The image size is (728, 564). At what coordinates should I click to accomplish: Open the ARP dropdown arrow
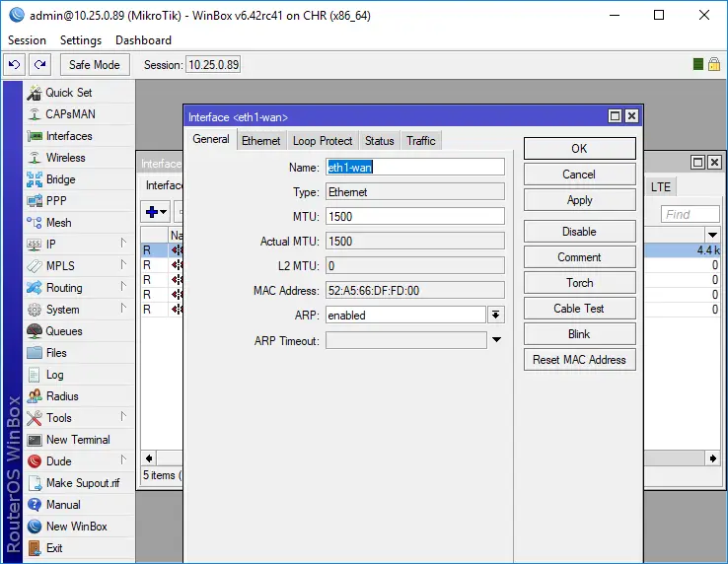coord(496,316)
